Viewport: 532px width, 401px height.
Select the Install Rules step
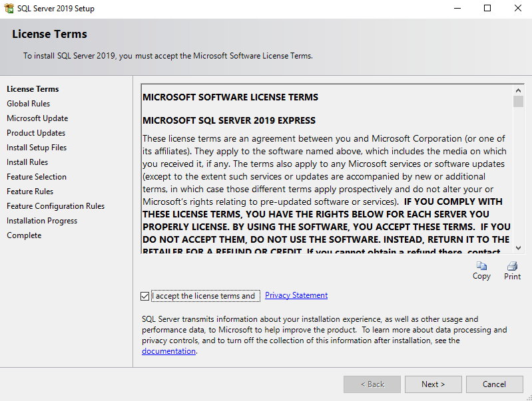[27, 162]
